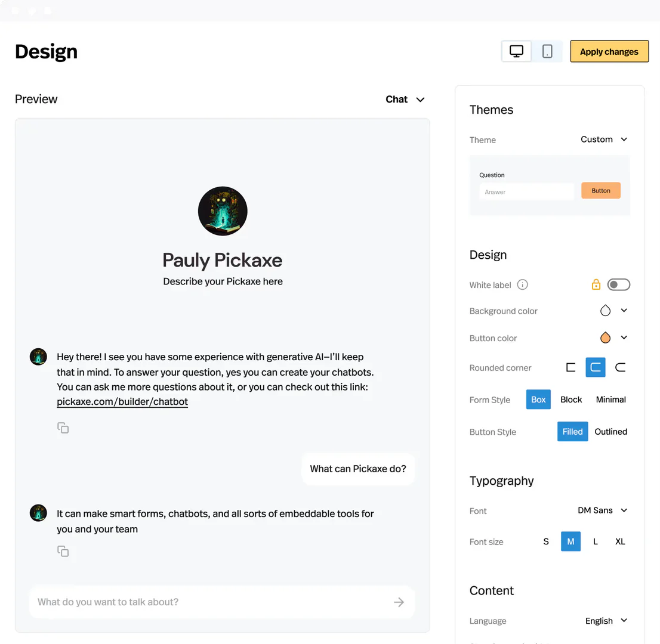Select the sharp rounded corner option
The height and width of the screenshot is (644, 660).
(x=570, y=367)
